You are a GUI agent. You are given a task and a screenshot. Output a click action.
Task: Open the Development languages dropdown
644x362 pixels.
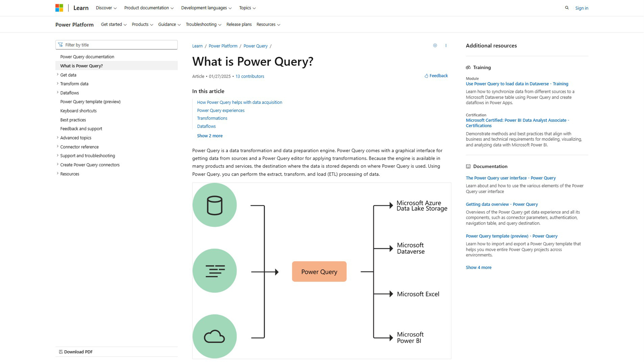pos(206,8)
